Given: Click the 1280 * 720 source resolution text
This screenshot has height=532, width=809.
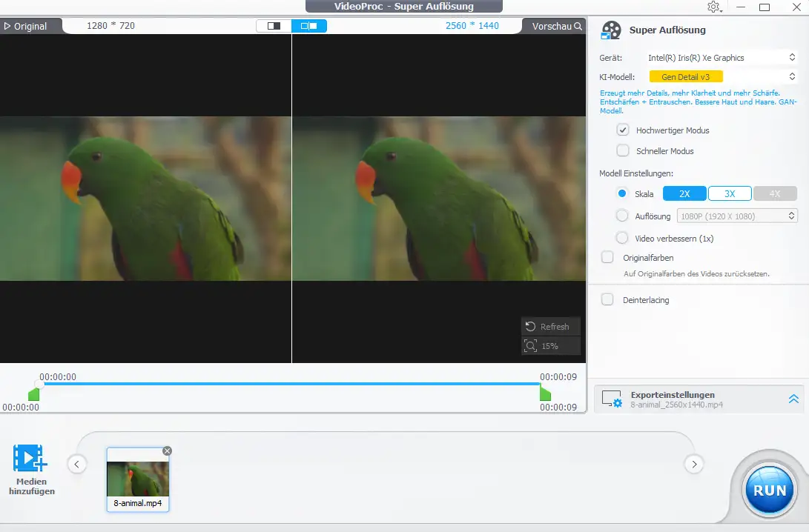Looking at the screenshot, I should [x=110, y=26].
